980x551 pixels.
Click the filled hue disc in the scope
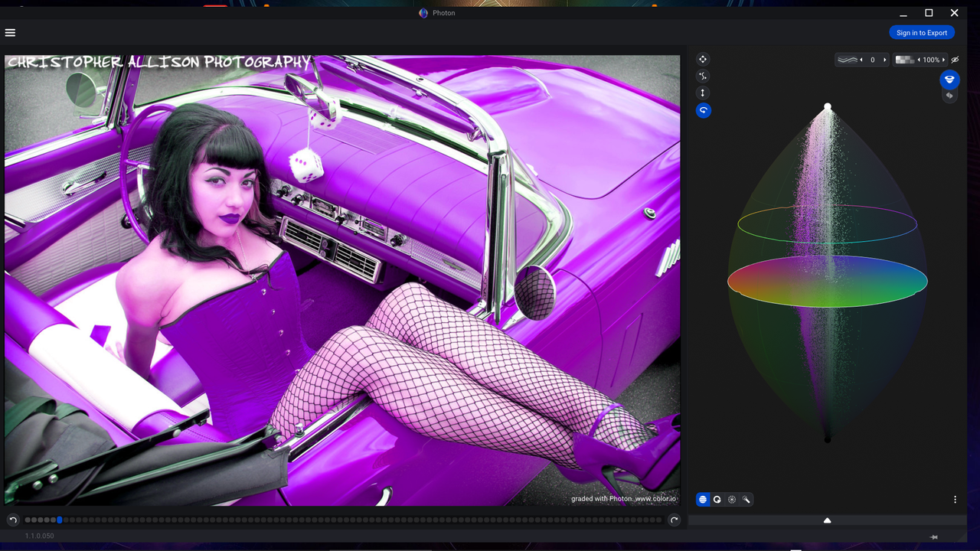(x=828, y=282)
